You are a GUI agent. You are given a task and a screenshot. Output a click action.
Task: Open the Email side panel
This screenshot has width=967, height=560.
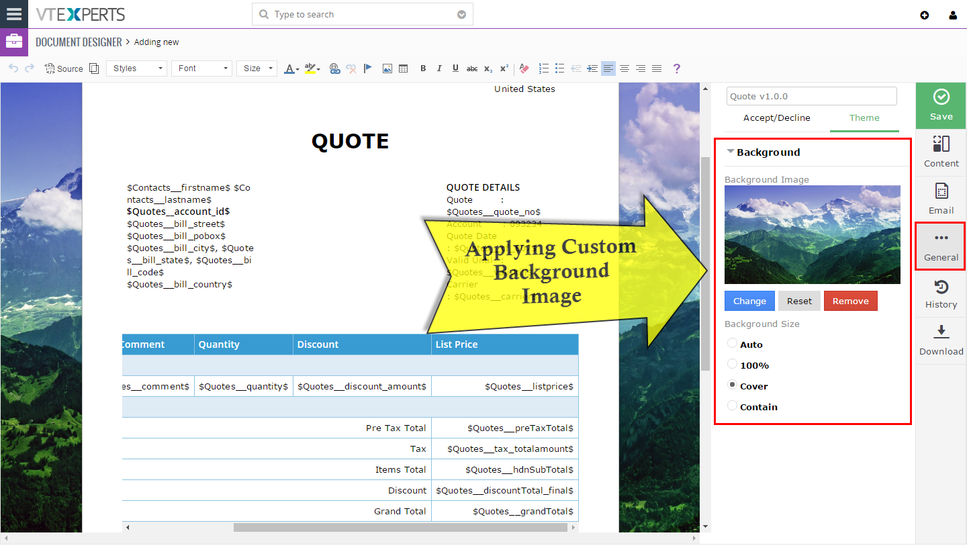click(941, 200)
